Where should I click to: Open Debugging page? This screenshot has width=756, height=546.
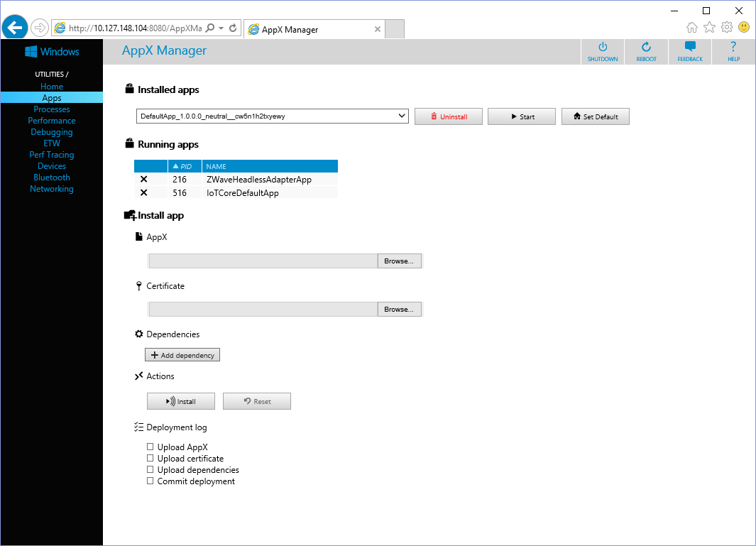point(52,131)
